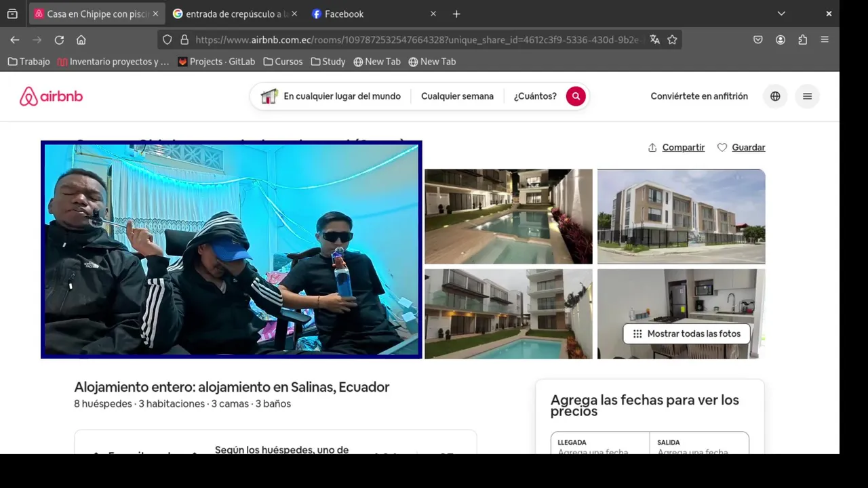868x488 pixels.
Task: Go back in browser history
Action: (x=15, y=40)
